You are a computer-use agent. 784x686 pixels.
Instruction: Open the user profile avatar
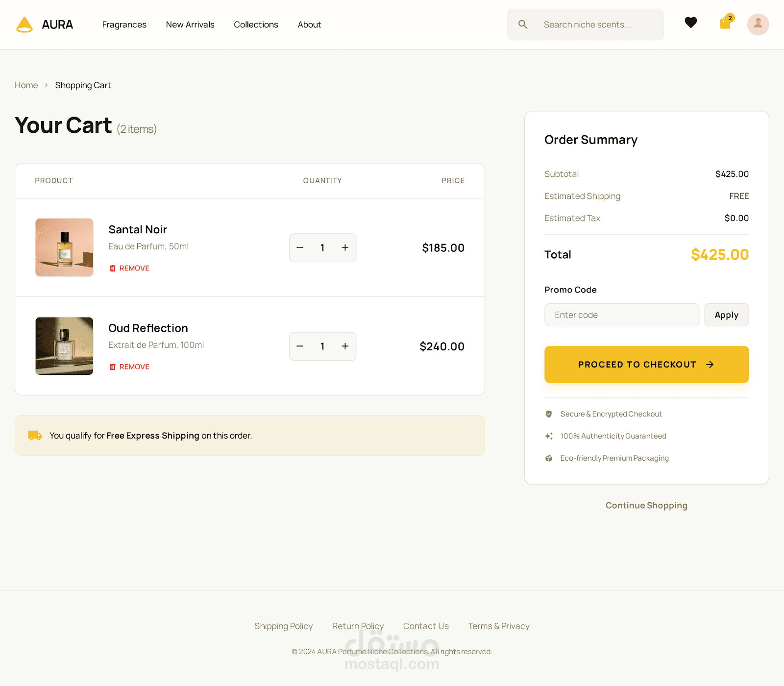coord(758,24)
